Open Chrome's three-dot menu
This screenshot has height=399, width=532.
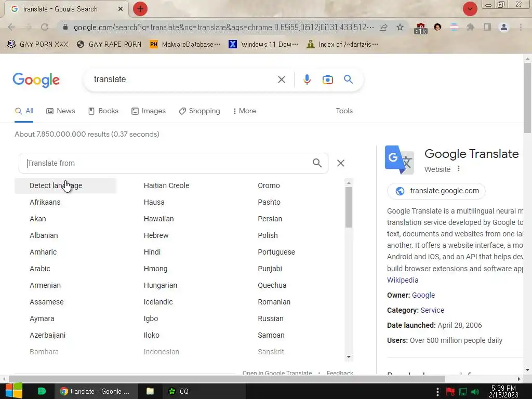pos(521,27)
